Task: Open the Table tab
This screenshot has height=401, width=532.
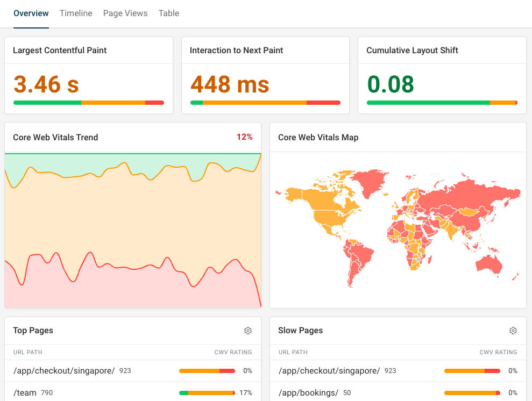Action: tap(168, 13)
